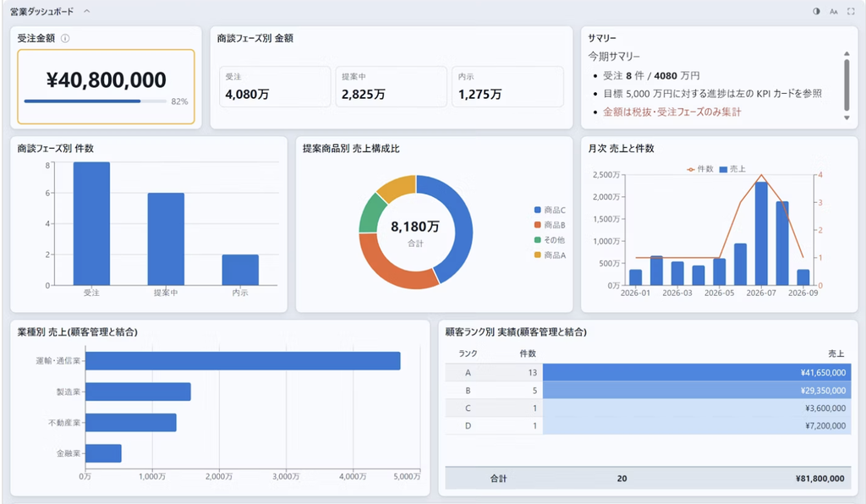Click the summary scrollbar down arrow
Image resolution: width=866 pixels, height=504 pixels.
pos(846,118)
